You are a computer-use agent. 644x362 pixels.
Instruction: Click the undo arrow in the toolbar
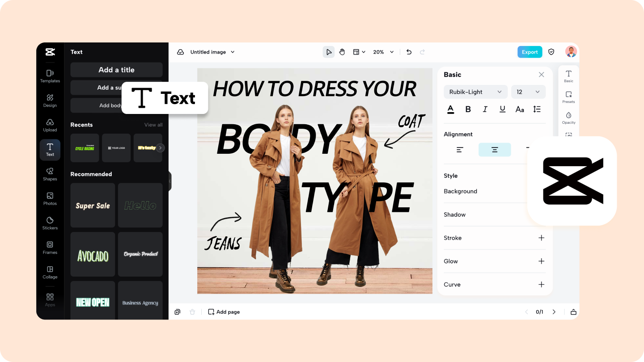[408, 52]
